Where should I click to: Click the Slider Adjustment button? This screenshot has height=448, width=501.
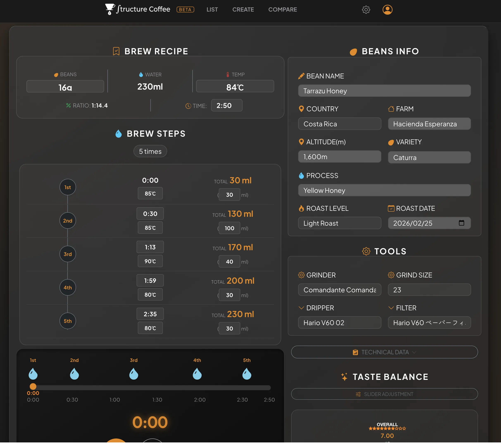384,394
